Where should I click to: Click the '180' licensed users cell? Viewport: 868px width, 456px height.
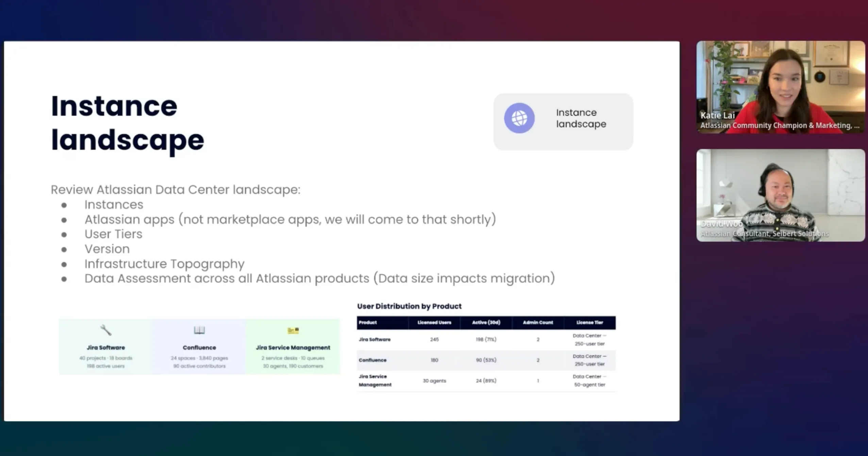tap(434, 360)
